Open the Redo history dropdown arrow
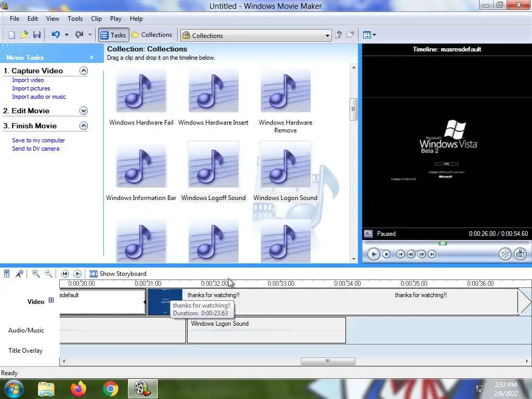The height and width of the screenshot is (399, 532). pyautogui.click(x=90, y=35)
